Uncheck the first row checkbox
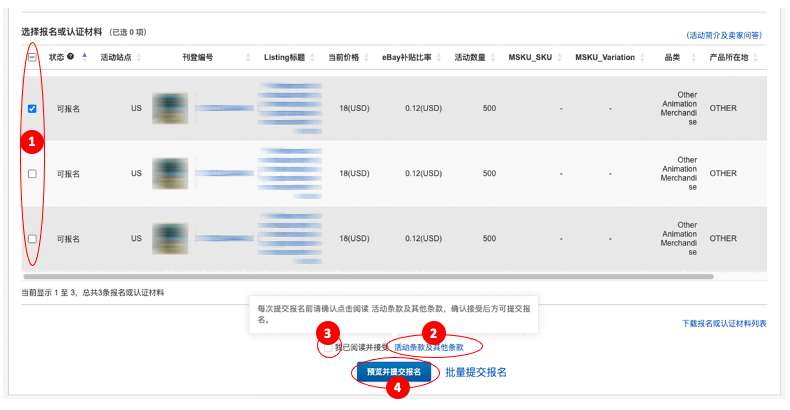The image size is (790, 410). point(32,108)
